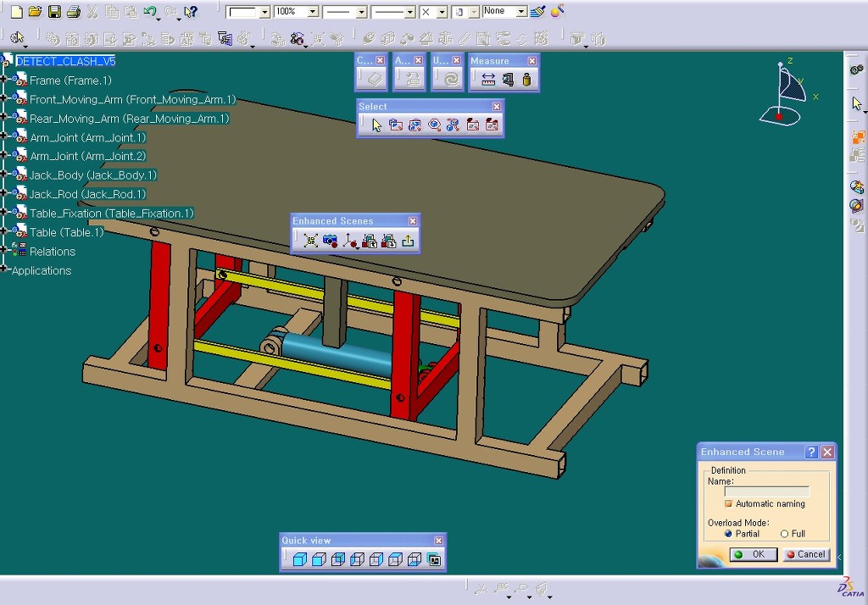Select Table (Table.1) in the tree

66,232
